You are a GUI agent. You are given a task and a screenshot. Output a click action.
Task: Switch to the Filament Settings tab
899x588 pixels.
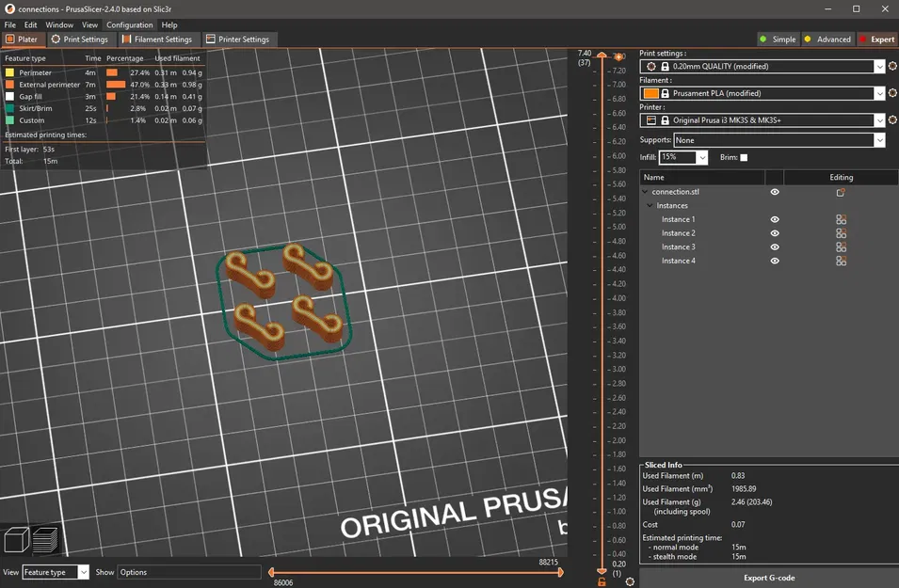click(157, 40)
